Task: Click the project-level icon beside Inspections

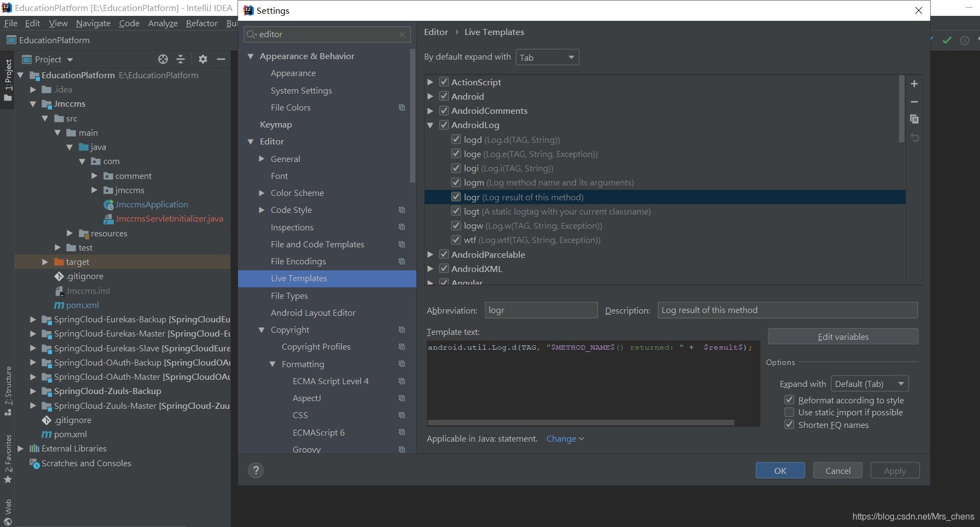Action: pos(402,227)
